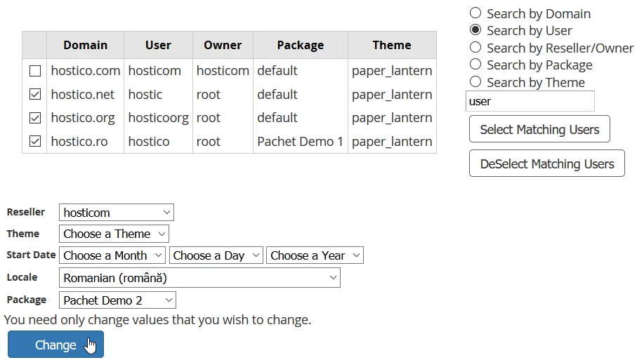Open the Choose a Month dropdown
Screen dimensions: 644x360
(112, 255)
